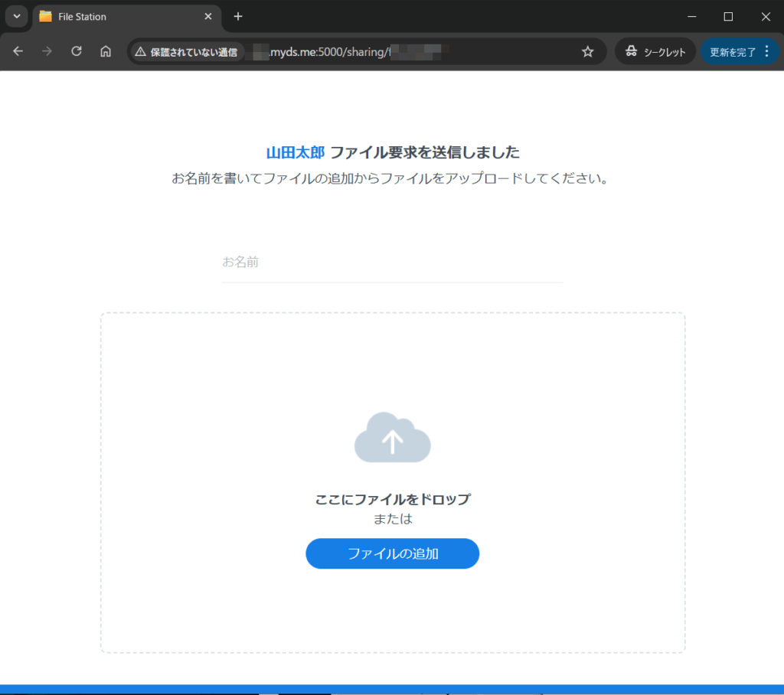Click the cloud upload icon
Screen dimensions: 784x695
click(392, 438)
